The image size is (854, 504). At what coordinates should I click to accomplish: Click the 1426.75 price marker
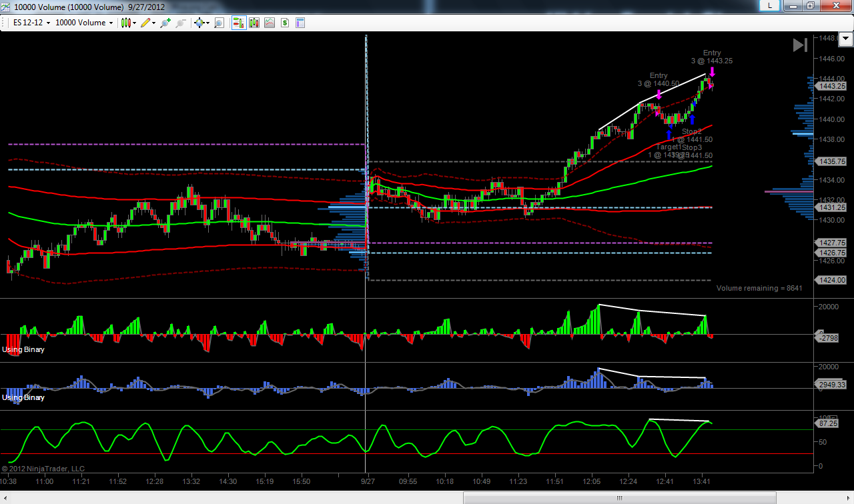[x=831, y=253]
